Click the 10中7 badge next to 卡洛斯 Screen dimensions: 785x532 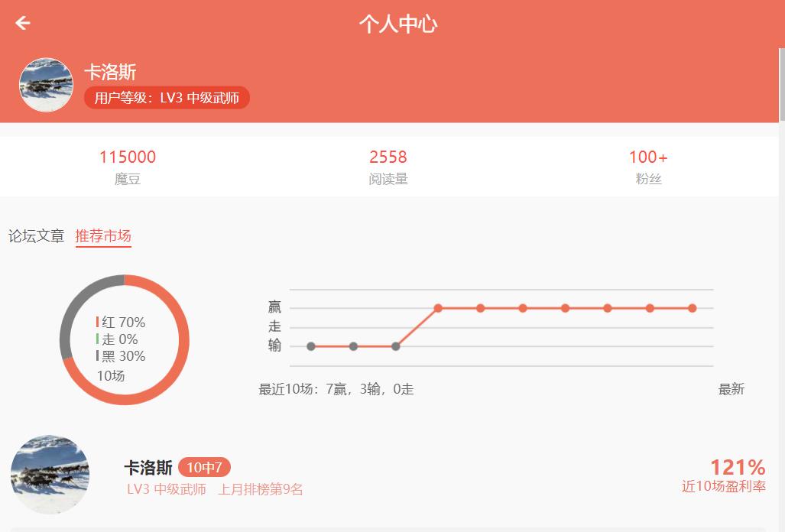tap(204, 468)
